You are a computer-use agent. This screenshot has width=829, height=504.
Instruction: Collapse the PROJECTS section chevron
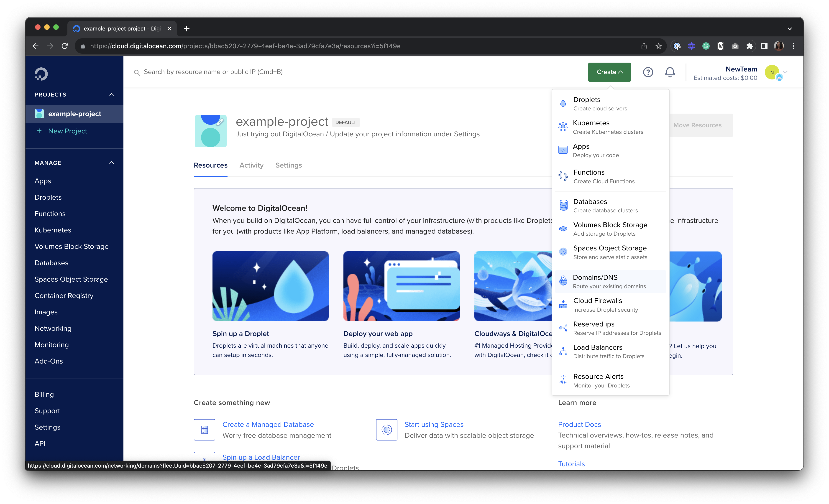[111, 94]
